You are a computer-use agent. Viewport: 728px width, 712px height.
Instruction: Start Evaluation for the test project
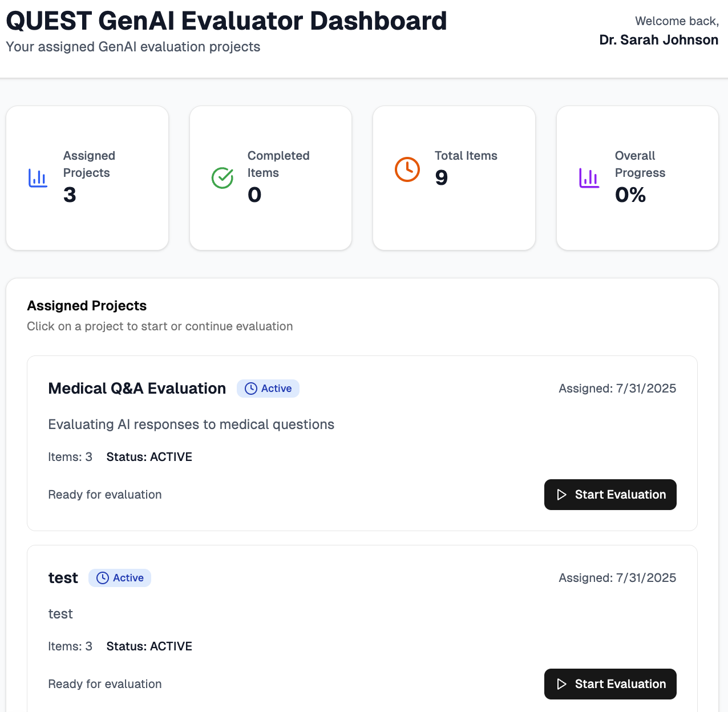point(610,684)
